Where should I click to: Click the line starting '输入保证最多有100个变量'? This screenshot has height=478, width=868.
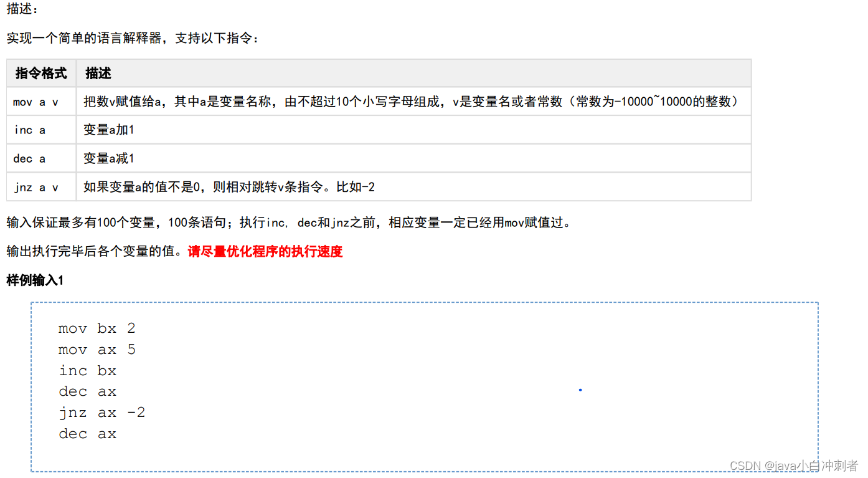click(x=289, y=222)
